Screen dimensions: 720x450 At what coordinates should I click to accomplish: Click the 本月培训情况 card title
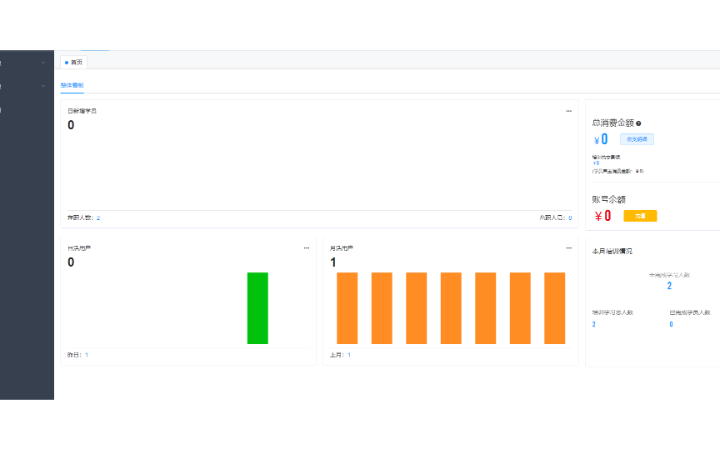click(612, 251)
